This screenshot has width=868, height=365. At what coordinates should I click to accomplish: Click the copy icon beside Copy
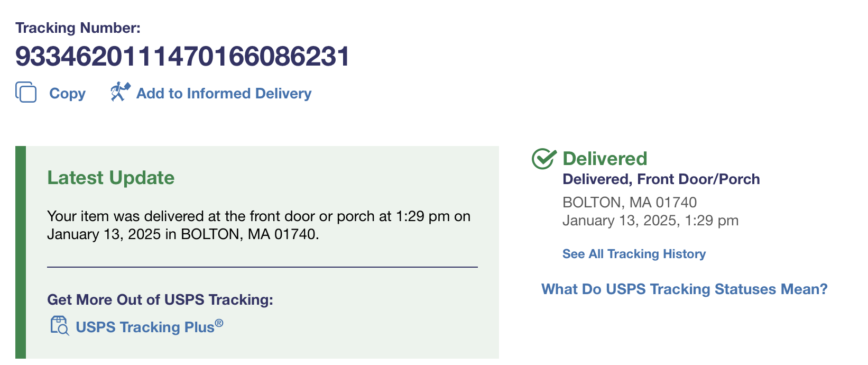pos(26,92)
